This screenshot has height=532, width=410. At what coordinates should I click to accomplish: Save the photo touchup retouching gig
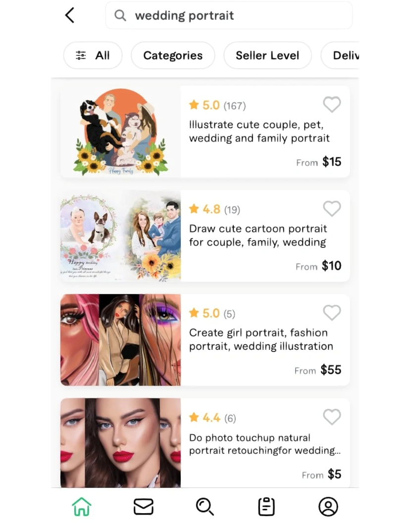pos(332,417)
